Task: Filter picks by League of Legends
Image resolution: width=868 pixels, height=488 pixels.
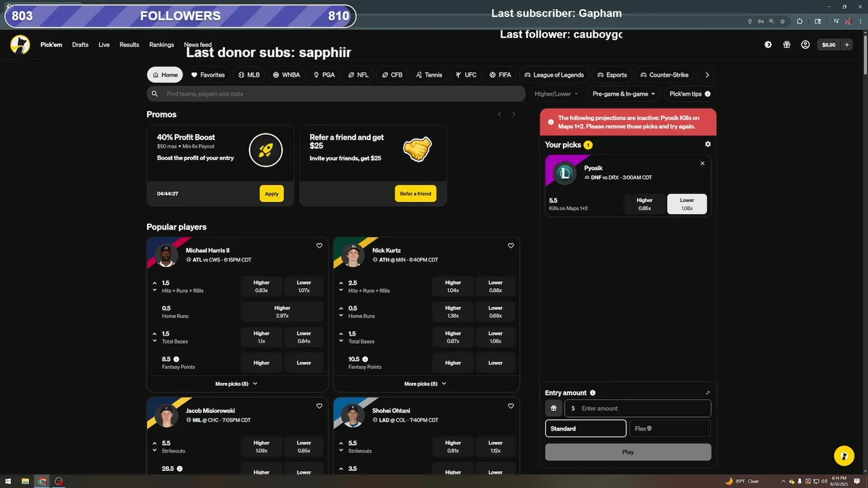Action: point(554,75)
